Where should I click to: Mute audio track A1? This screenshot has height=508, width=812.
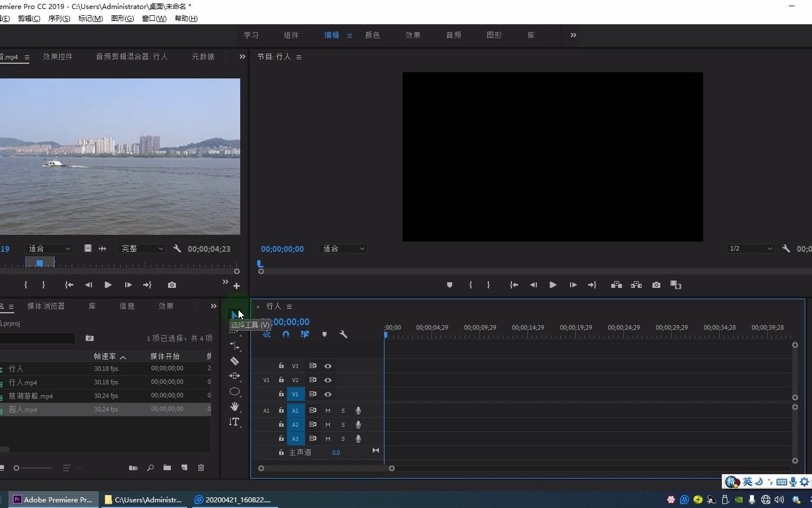(x=328, y=410)
